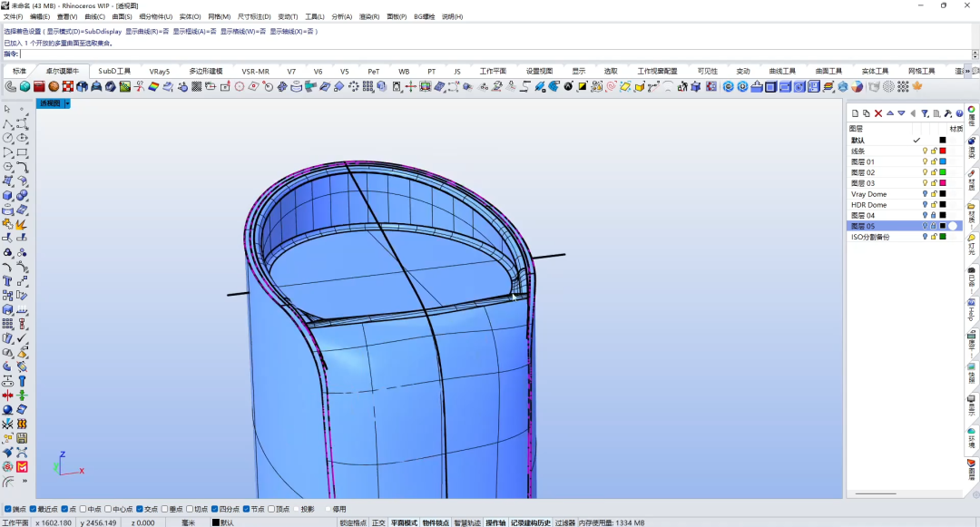
Task: Toggle the 最近点 osnap checkbox
Action: [x=34, y=509]
